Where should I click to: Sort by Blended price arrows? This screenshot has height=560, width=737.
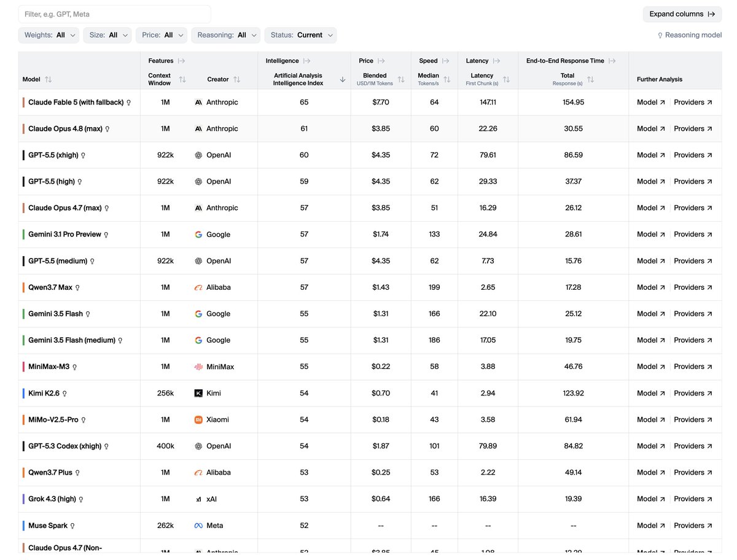(x=401, y=79)
